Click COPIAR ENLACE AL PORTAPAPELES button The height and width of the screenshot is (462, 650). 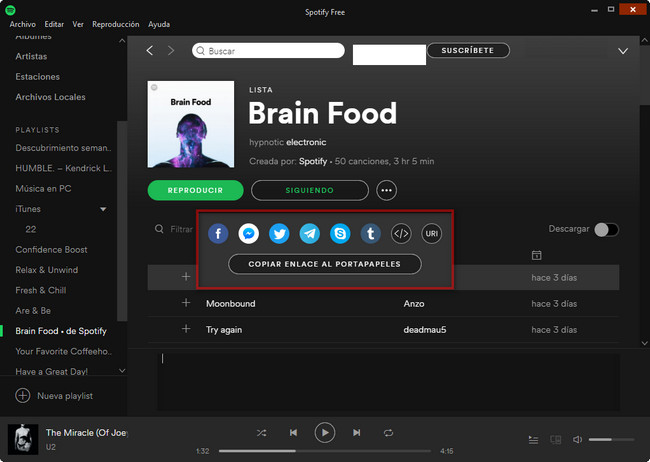(x=325, y=264)
